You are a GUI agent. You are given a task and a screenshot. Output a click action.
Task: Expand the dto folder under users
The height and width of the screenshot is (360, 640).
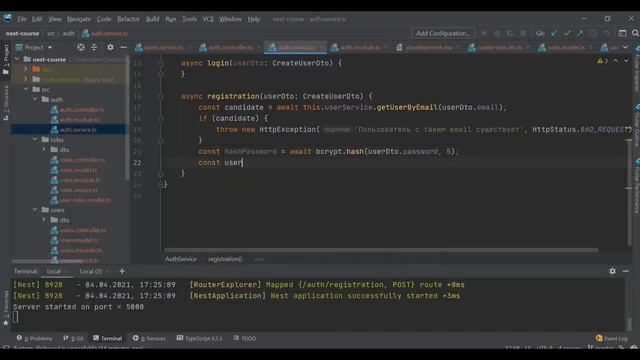pyautogui.click(x=44, y=220)
